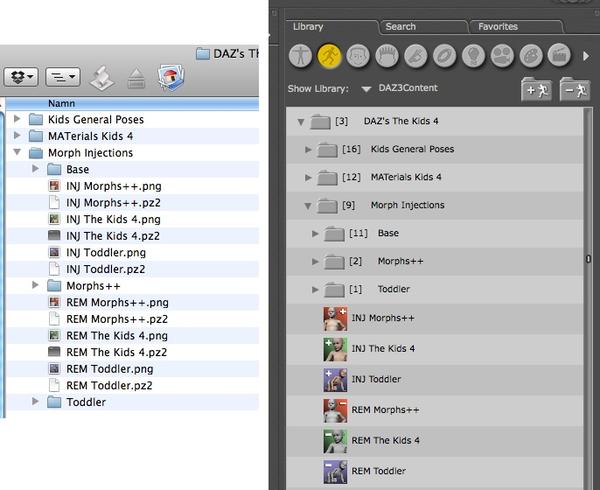This screenshot has height=490, width=600.
Task: Expand the Toddler folder in Poser library
Action: click(x=315, y=290)
